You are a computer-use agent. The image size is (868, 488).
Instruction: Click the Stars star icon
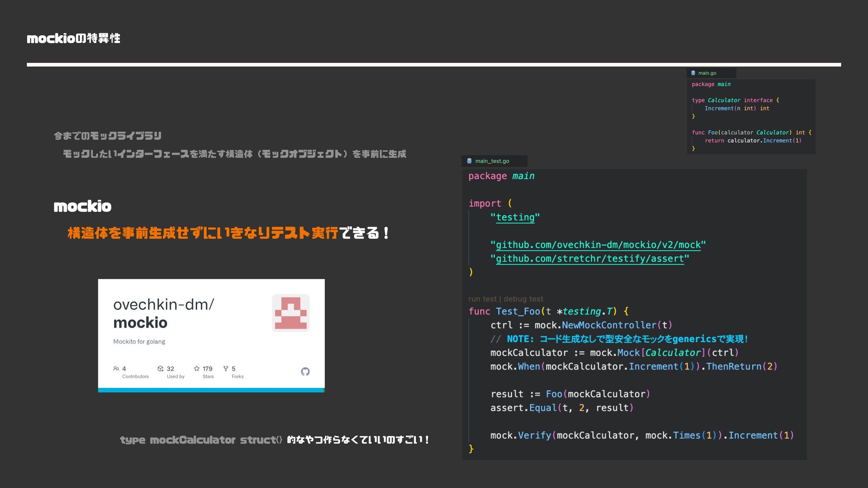click(197, 369)
